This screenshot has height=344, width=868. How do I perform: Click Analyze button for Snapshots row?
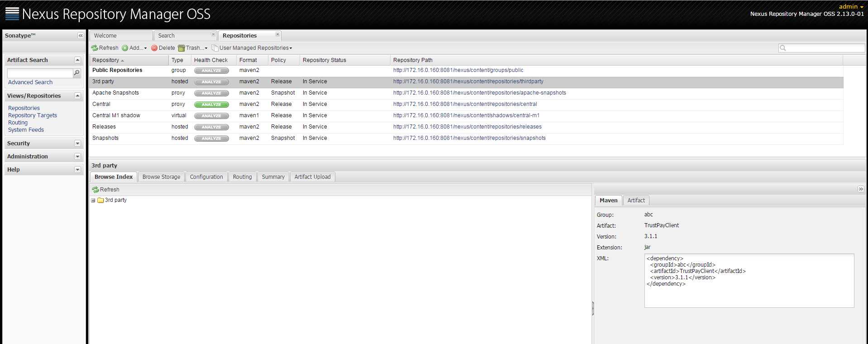click(x=211, y=139)
